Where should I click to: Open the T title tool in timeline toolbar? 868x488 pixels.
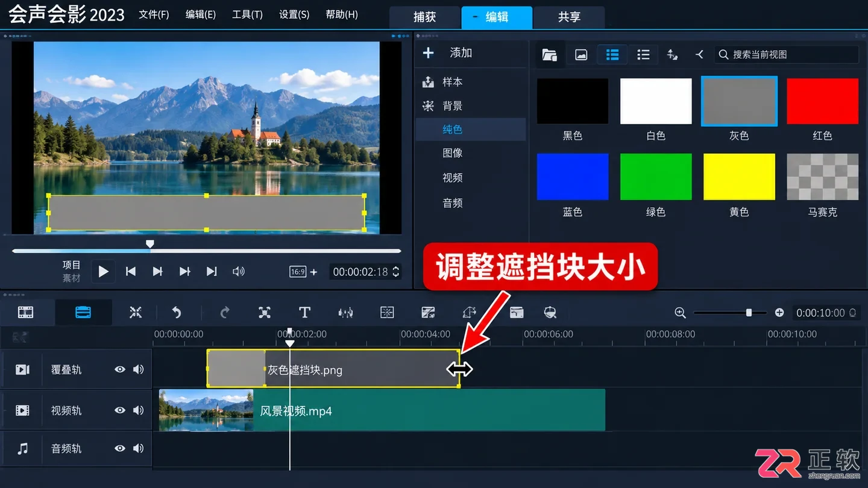tap(304, 312)
